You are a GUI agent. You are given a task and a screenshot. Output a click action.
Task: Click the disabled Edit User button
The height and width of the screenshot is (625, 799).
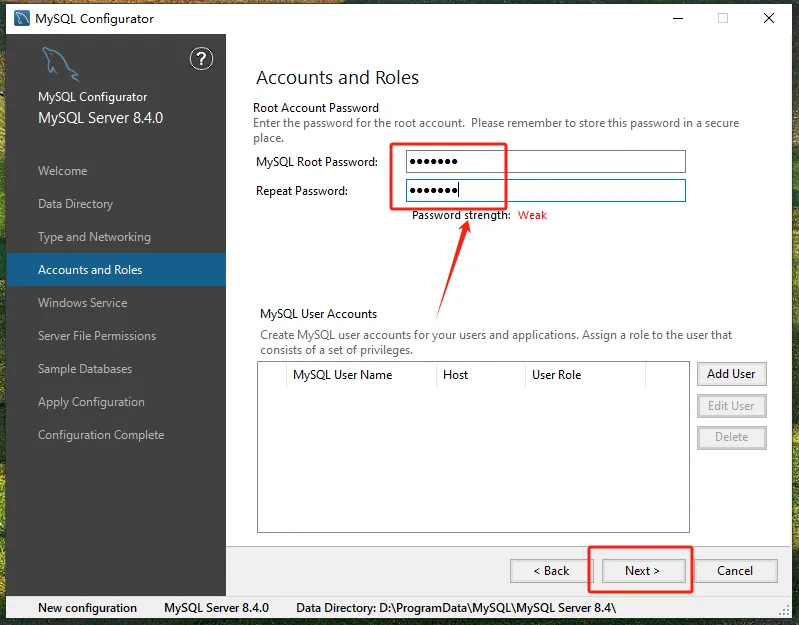731,406
